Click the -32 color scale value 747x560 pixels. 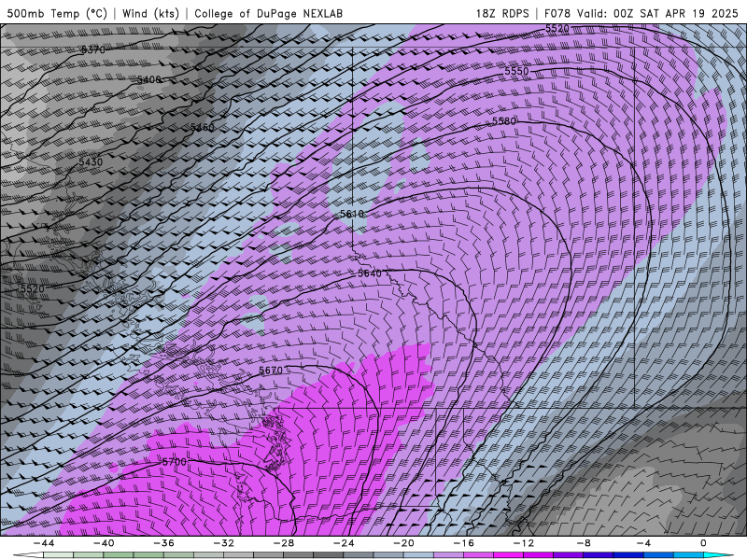[223, 543]
